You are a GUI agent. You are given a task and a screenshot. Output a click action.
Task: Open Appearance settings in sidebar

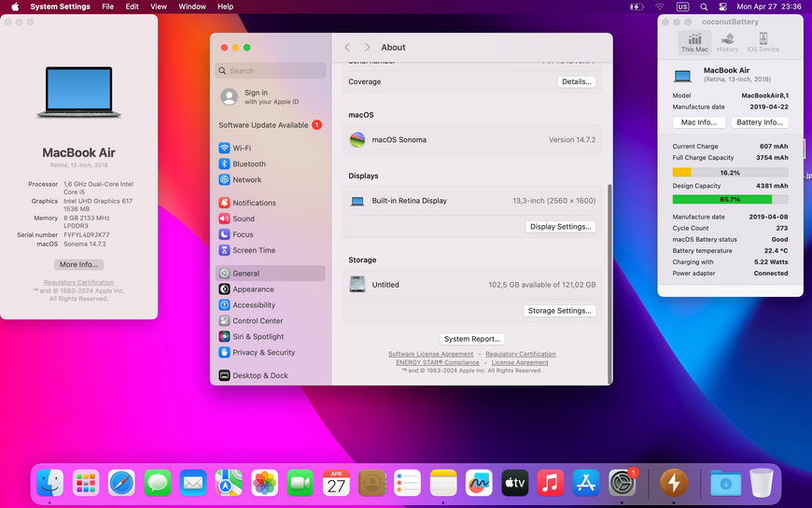271,289
